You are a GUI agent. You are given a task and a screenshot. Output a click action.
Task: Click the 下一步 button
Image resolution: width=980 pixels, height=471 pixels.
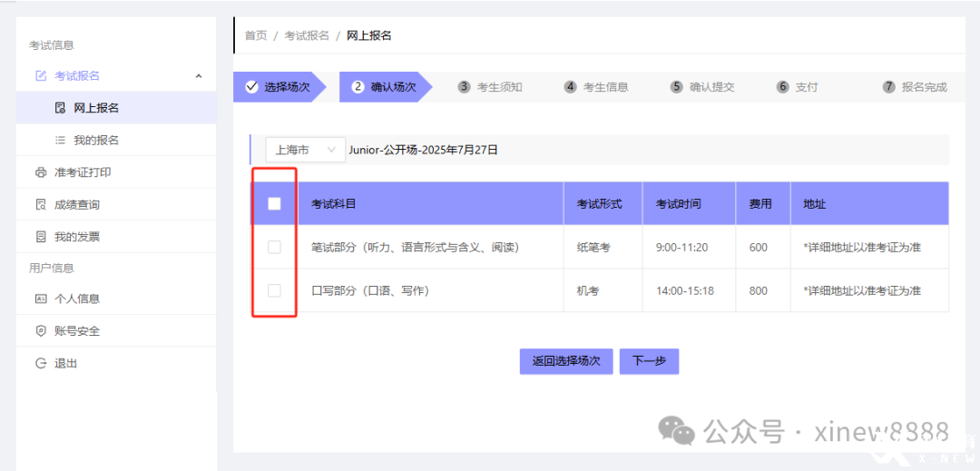[x=649, y=361]
